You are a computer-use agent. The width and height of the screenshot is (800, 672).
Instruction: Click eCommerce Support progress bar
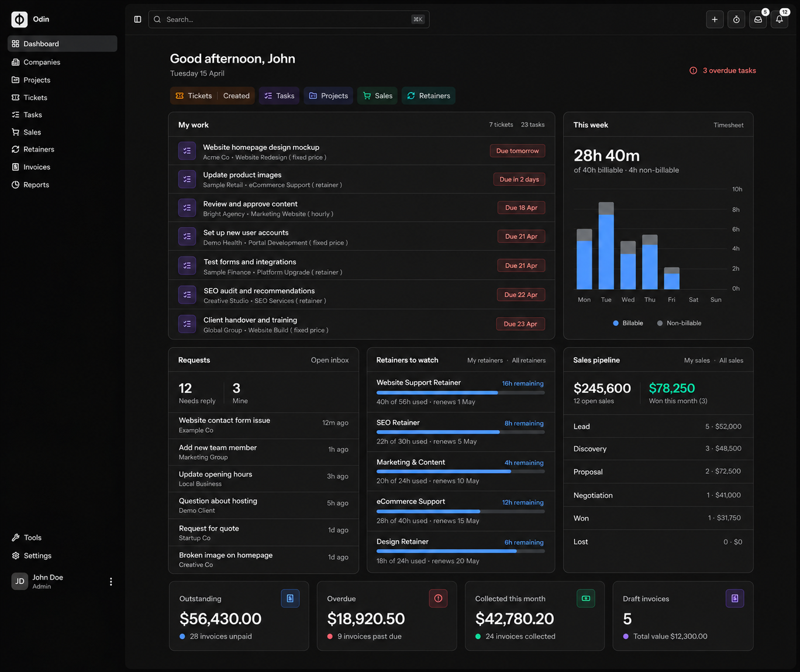tap(461, 512)
